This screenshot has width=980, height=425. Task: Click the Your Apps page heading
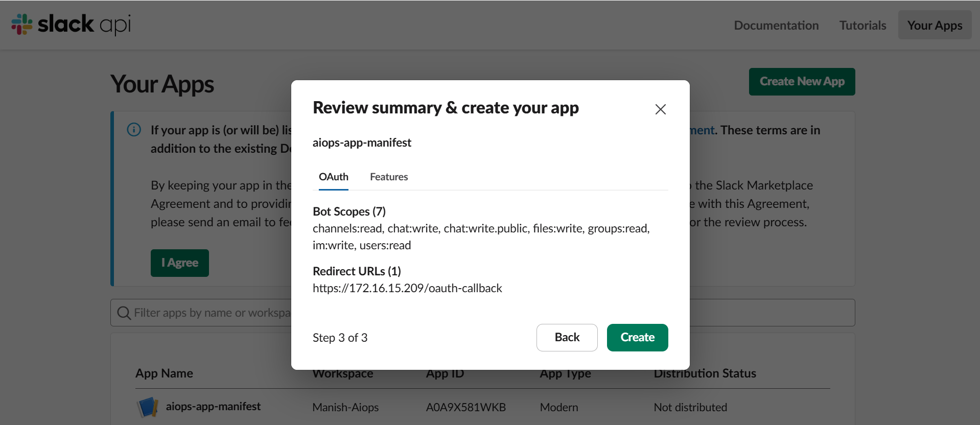point(162,84)
